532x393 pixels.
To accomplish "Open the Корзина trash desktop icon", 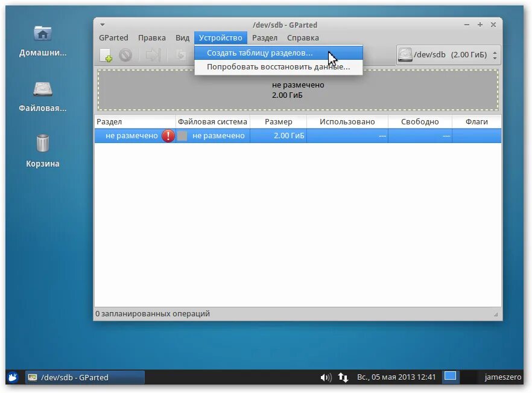I will pyautogui.click(x=43, y=151).
